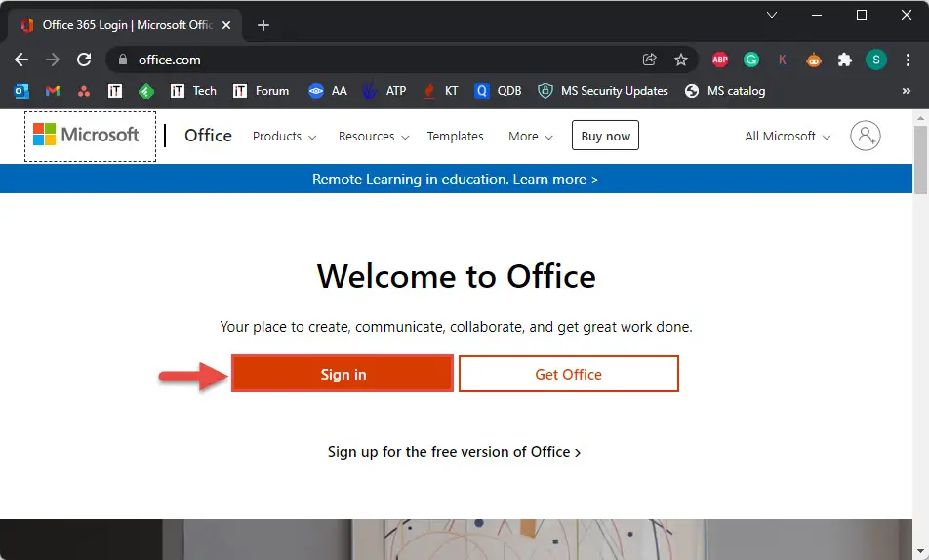This screenshot has width=929, height=560.
Task: Open Chrome's three-dot menu
Action: pyautogui.click(x=908, y=60)
